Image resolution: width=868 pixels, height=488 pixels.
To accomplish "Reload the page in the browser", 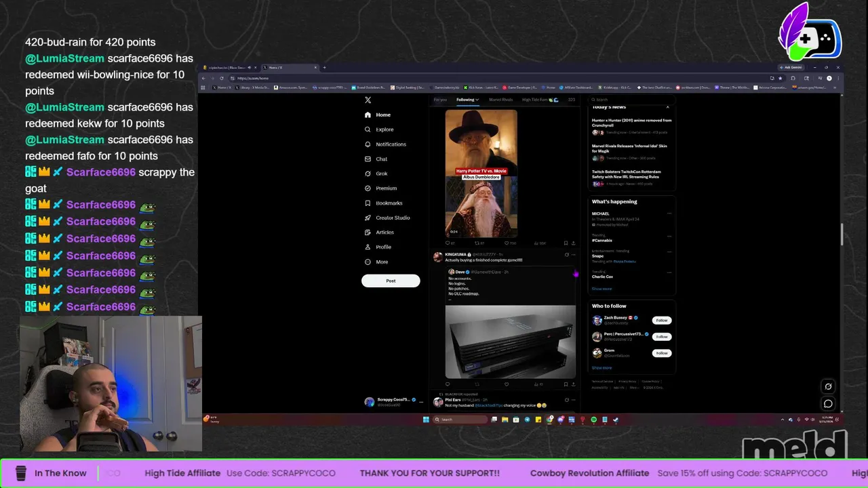I will [x=221, y=78].
